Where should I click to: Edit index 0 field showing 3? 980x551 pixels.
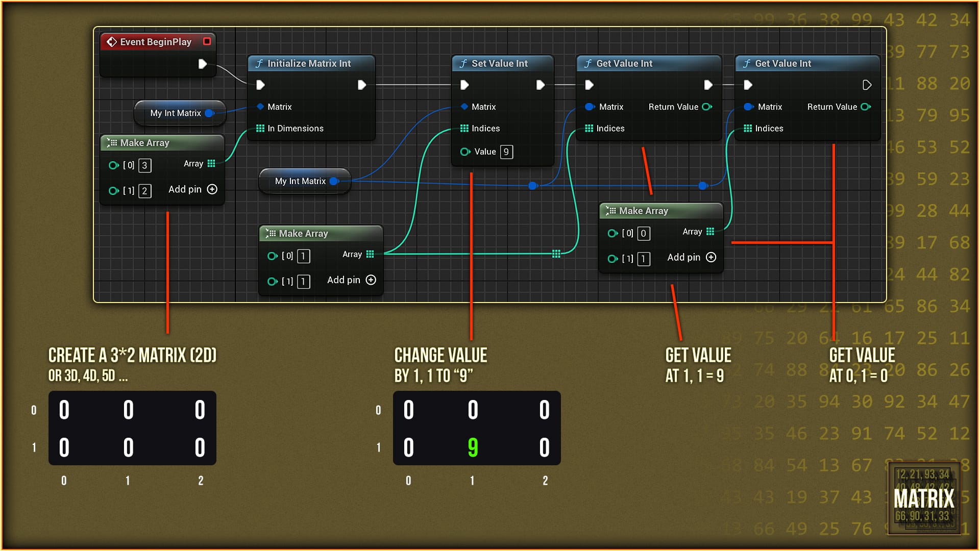[144, 165]
